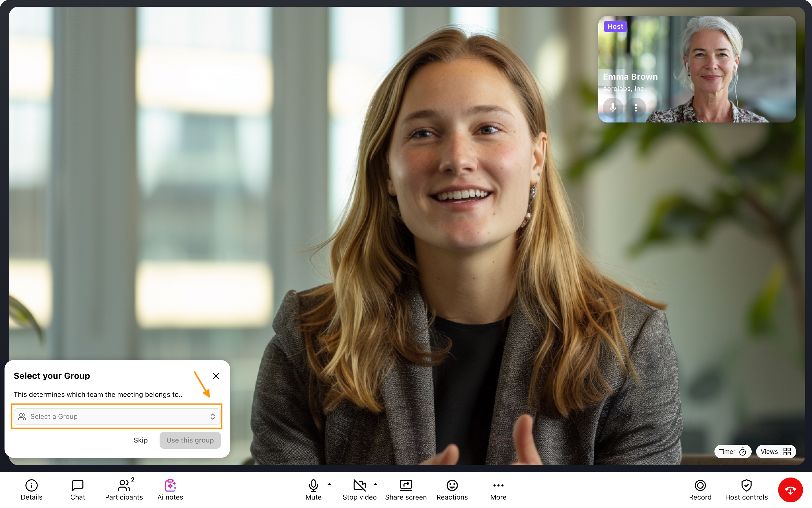Click Skip in the group dialog

pyautogui.click(x=141, y=440)
